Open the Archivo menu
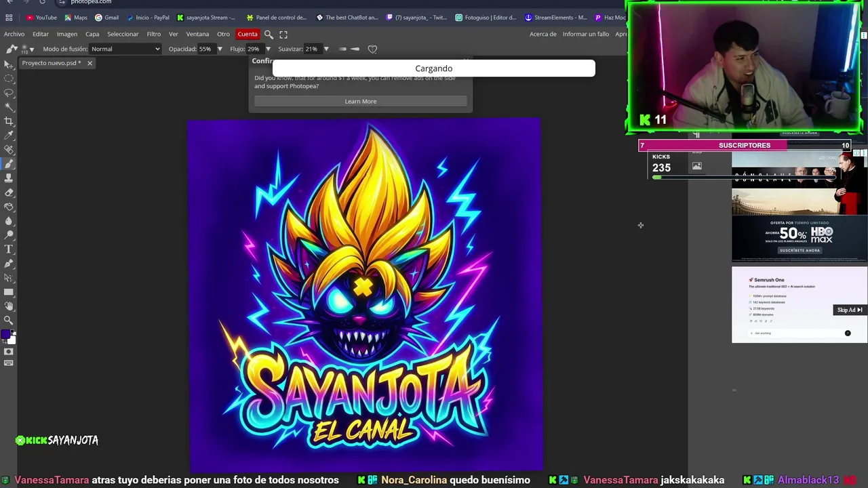The width and height of the screenshot is (868, 488). pyautogui.click(x=14, y=35)
